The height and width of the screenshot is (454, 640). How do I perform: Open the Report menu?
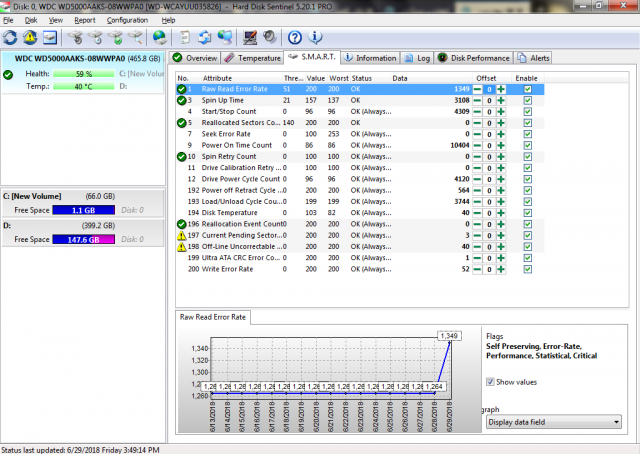point(85,19)
